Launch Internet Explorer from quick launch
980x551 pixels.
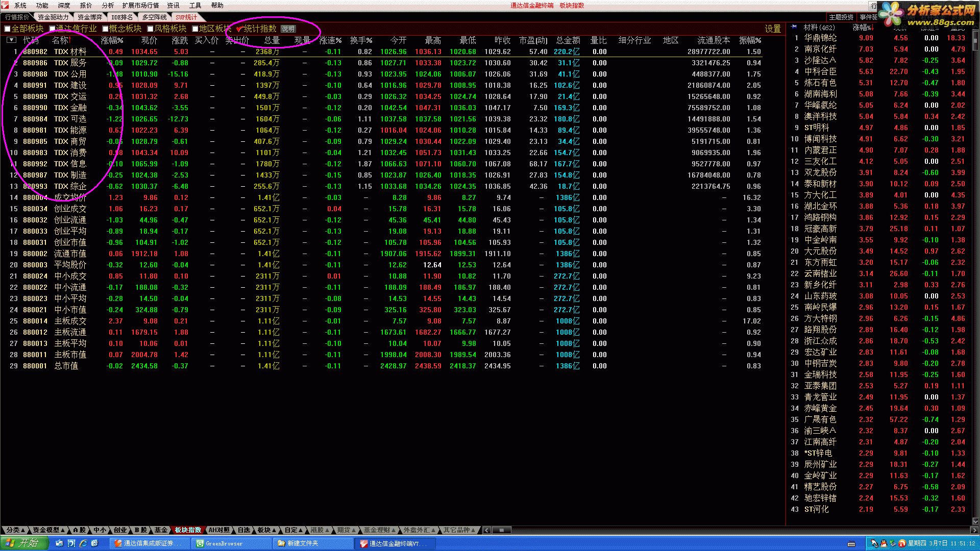83,543
